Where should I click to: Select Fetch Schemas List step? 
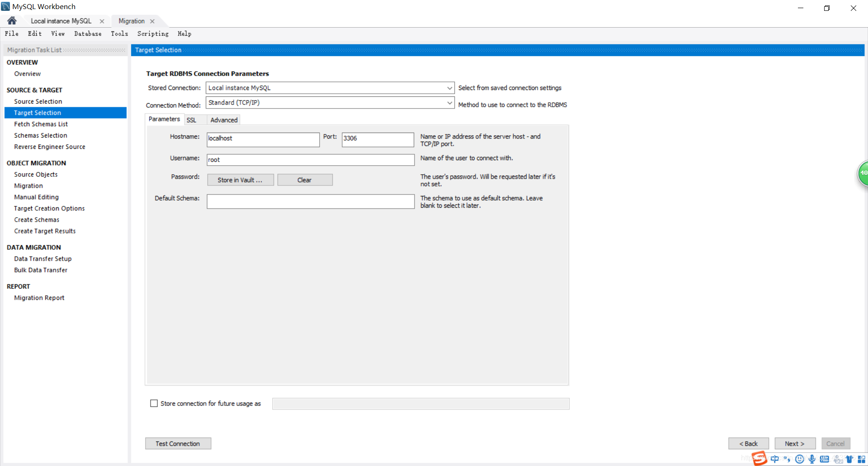click(41, 124)
